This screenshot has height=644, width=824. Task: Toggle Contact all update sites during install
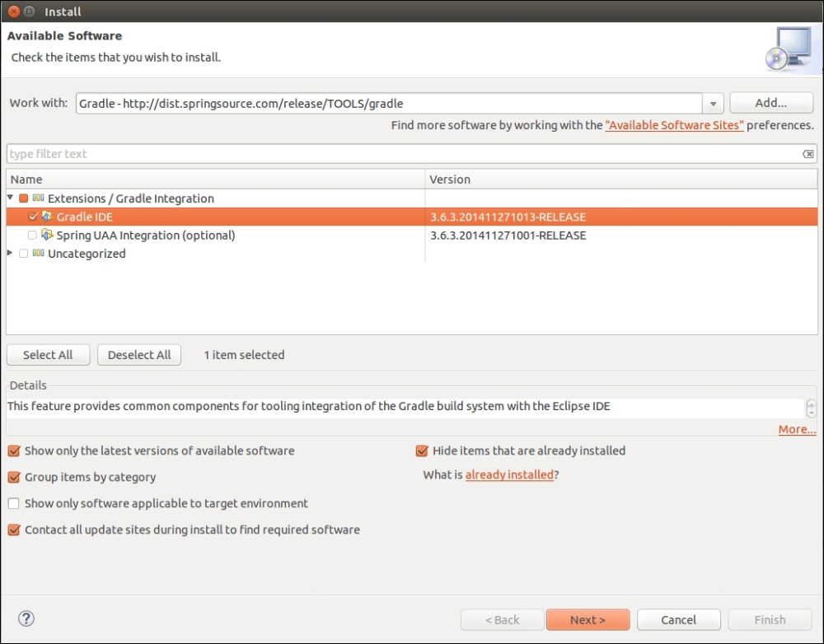(x=14, y=530)
